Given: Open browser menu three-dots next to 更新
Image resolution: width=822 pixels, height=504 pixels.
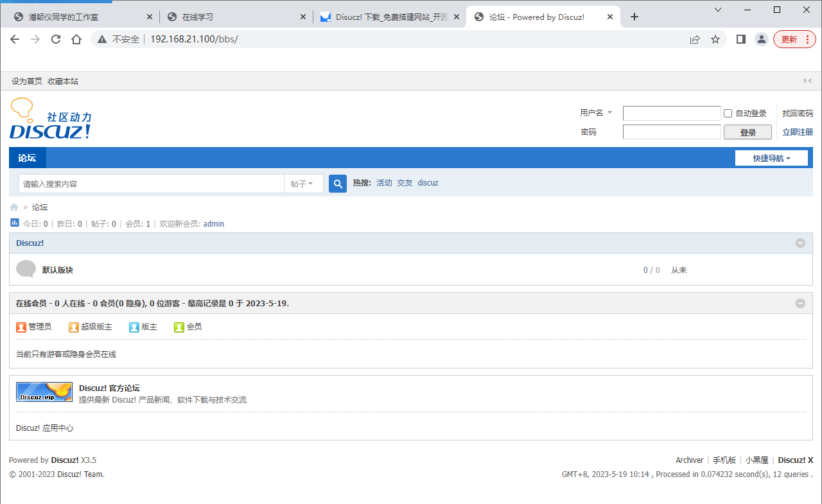Looking at the screenshot, I should coord(807,39).
